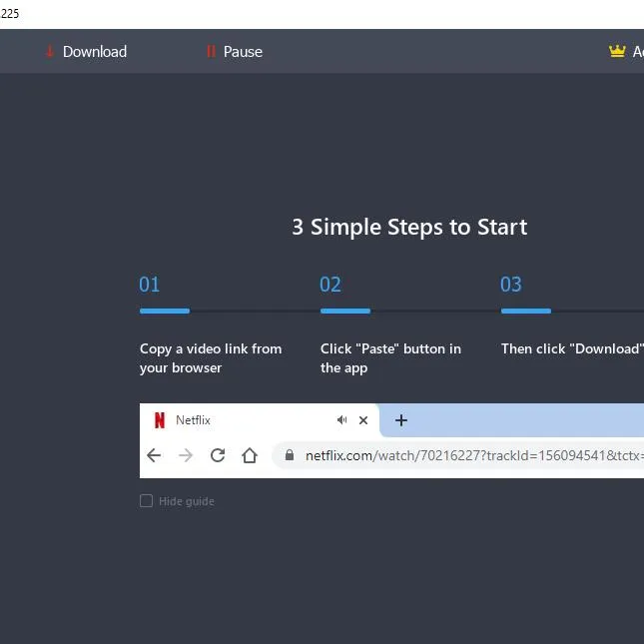The height and width of the screenshot is (644, 644).
Task: Click the Pause button in toolbar
Action: [234, 52]
